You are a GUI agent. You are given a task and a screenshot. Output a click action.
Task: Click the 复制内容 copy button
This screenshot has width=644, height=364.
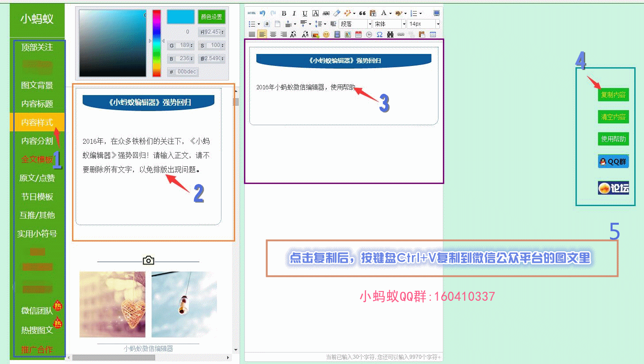tap(613, 95)
